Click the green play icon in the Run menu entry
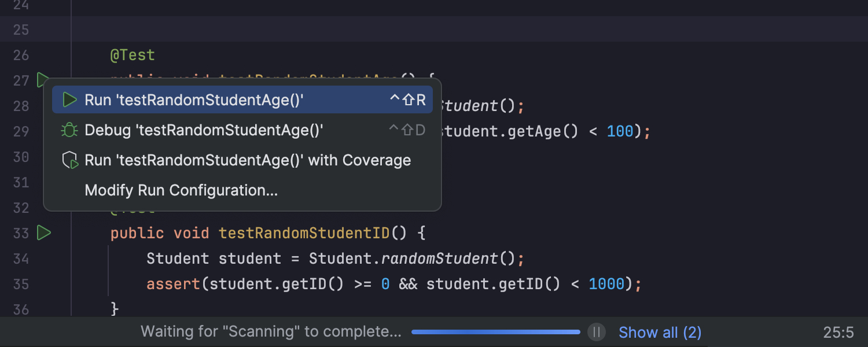This screenshot has width=868, height=347. (69, 100)
